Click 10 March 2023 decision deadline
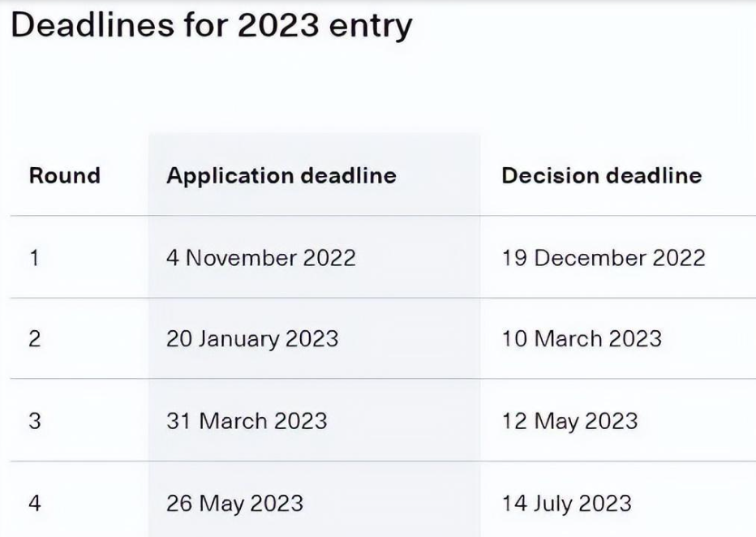756x537 pixels. click(582, 338)
